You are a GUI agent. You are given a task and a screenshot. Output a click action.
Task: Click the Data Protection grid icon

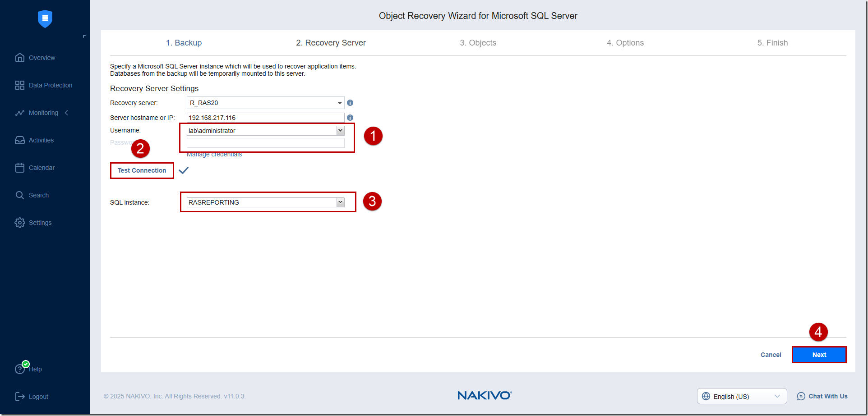click(x=20, y=85)
